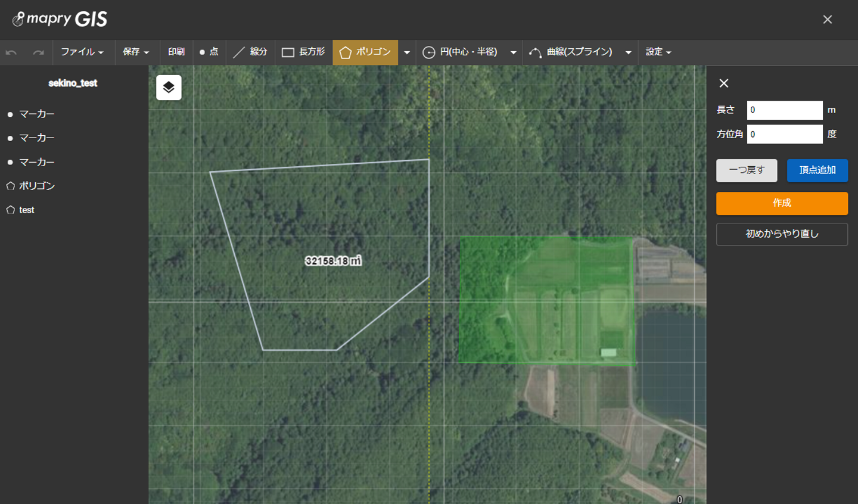This screenshot has height=504, width=858.
Task: Choose the 曲線(スプライン) spline curve tool
Action: pos(571,52)
